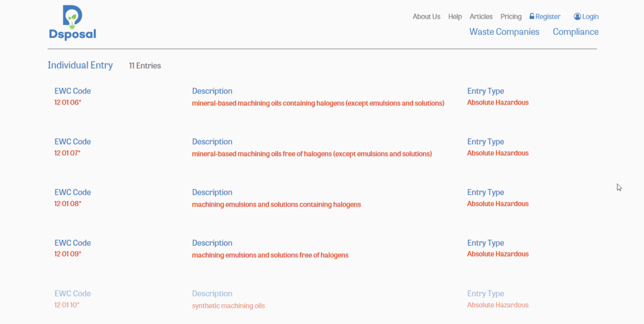Go to the Articles page

point(481,17)
